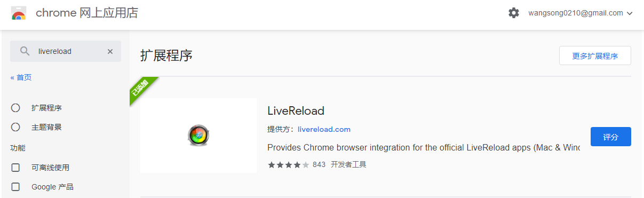
Task: Click the star rating of LiveReload
Action: pyautogui.click(x=289, y=164)
